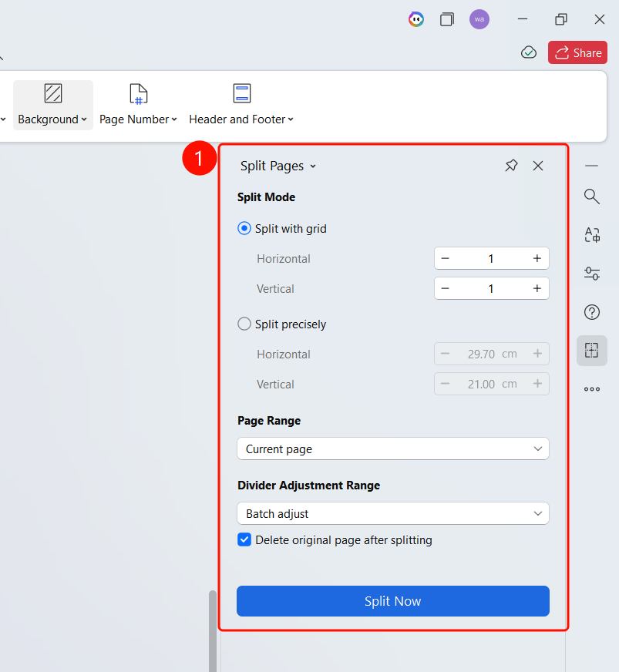619x672 pixels.
Task: Close the Split Pages panel
Action: tap(538, 166)
